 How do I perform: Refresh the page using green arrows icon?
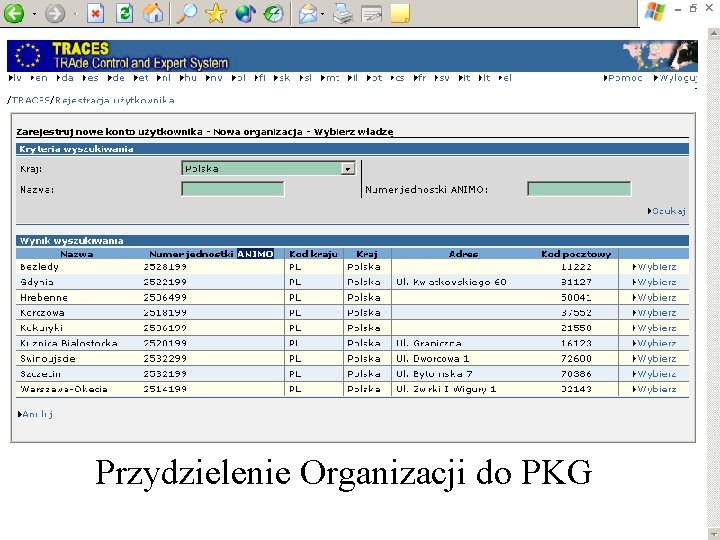pyautogui.click(x=124, y=13)
